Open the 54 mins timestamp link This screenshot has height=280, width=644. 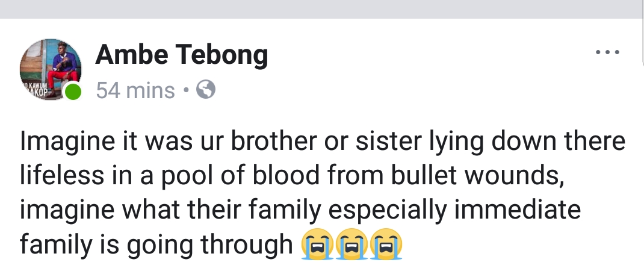pyautogui.click(x=135, y=90)
